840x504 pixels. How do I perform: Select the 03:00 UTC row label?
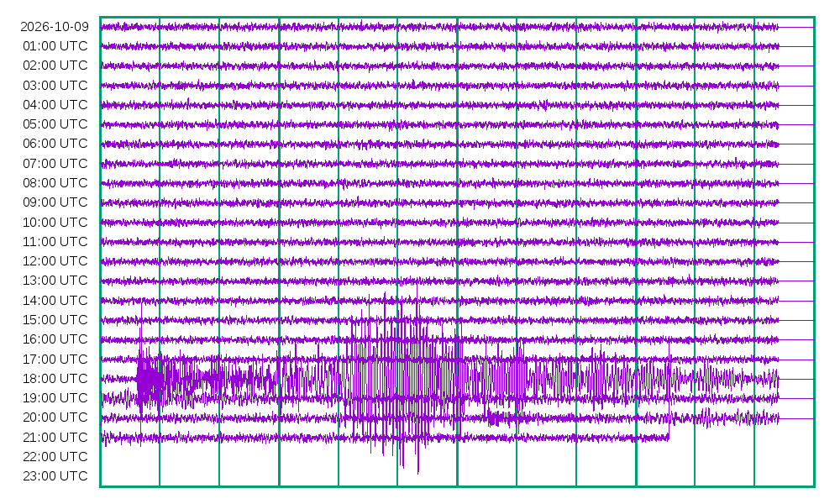pos(55,85)
